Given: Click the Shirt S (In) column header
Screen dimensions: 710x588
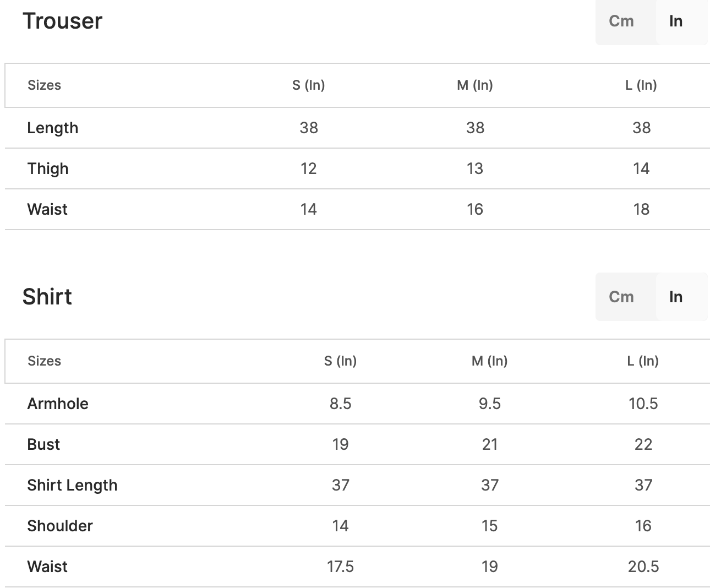Looking at the screenshot, I should click(340, 361).
